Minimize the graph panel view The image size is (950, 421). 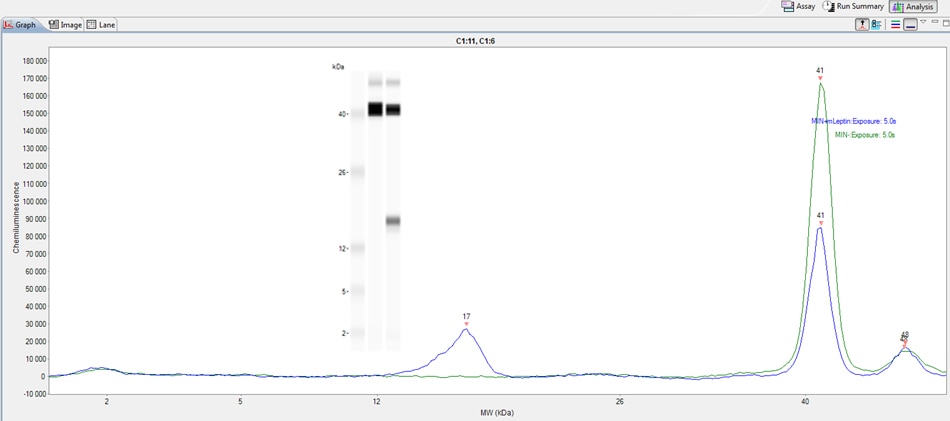[934, 22]
